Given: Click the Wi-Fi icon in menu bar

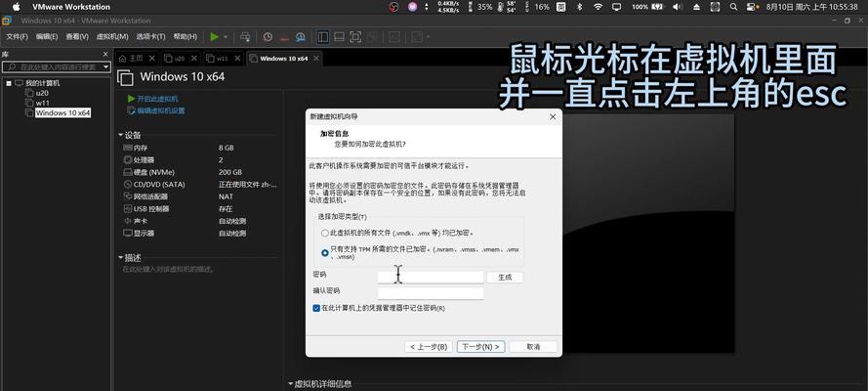Looking at the screenshot, I should (598, 7).
